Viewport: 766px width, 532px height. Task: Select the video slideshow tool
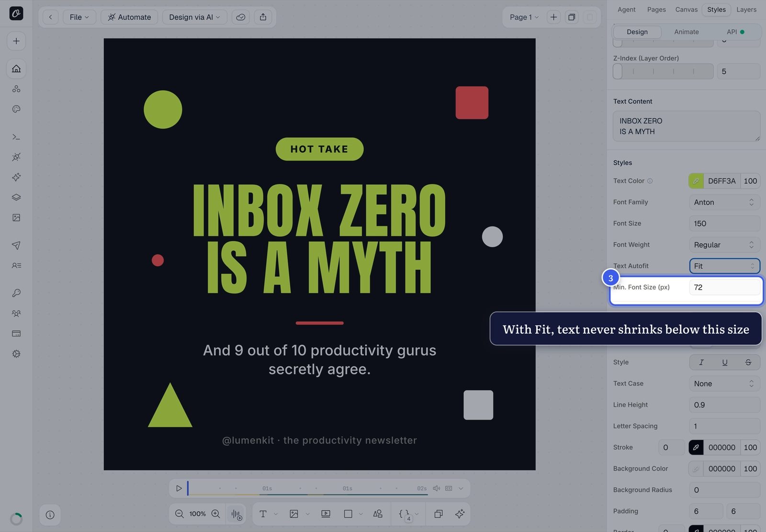(326, 514)
